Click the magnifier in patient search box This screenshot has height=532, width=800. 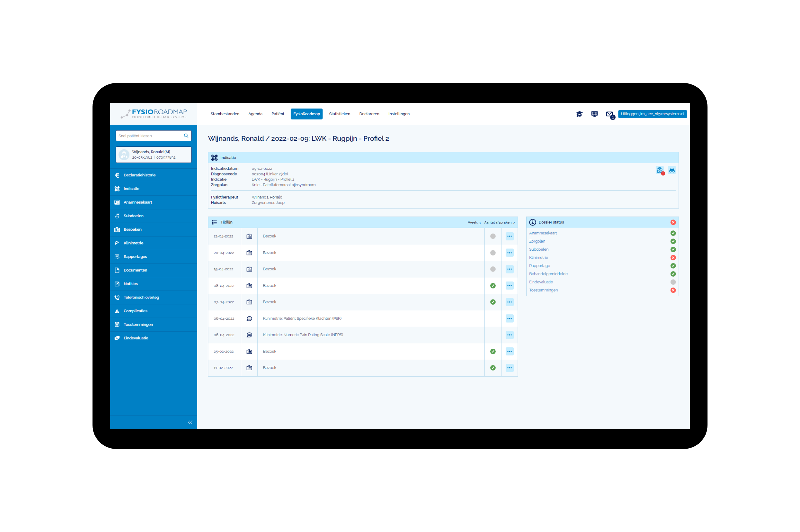[186, 136]
